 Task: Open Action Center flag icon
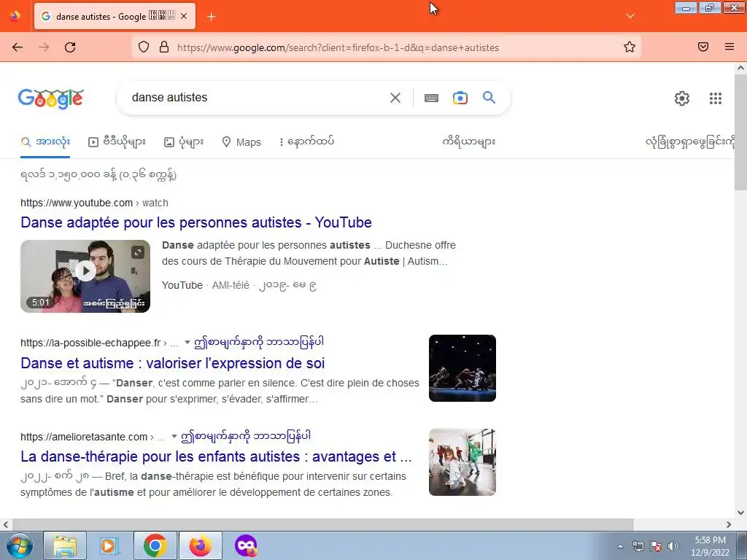656,546
